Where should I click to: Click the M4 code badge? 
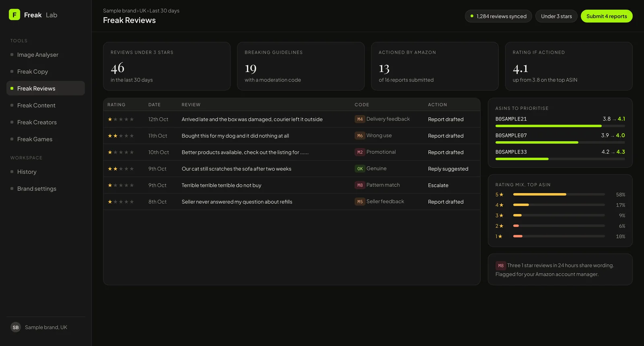click(360, 119)
